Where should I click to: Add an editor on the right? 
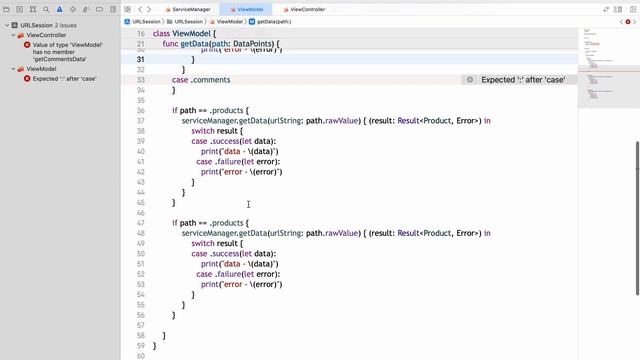[633, 9]
